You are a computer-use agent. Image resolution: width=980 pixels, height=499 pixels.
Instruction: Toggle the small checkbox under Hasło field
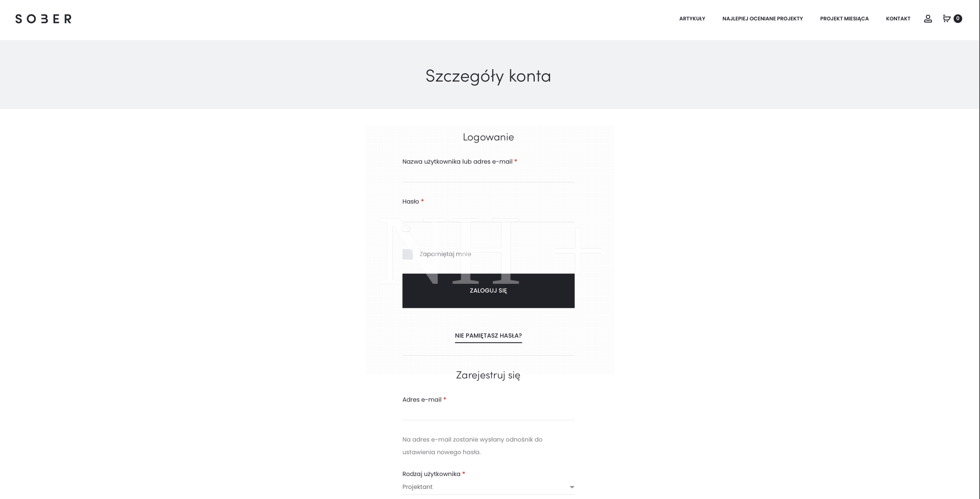(x=406, y=229)
